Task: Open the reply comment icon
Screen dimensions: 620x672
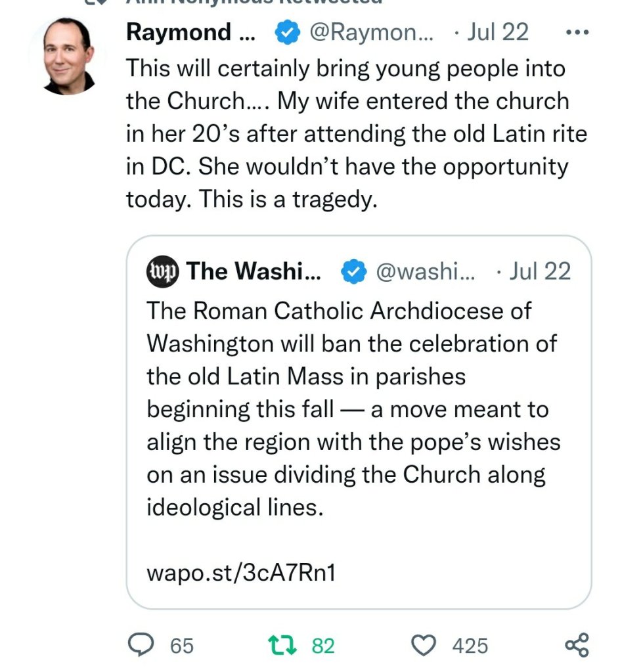Action: pos(141,645)
